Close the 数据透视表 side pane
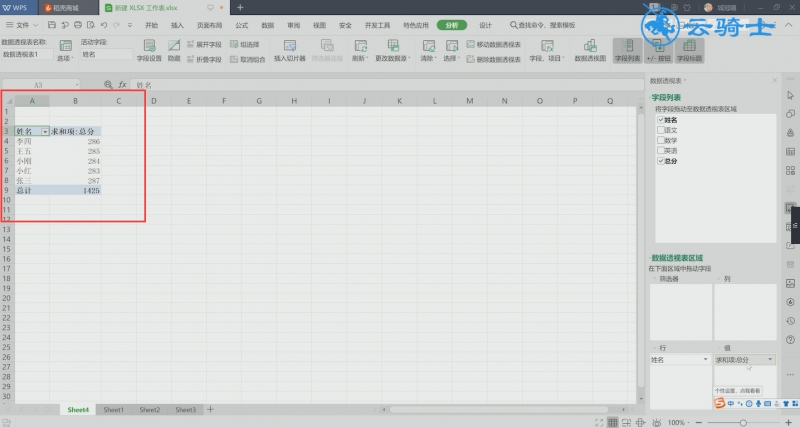The width and height of the screenshot is (800, 428). (x=774, y=81)
